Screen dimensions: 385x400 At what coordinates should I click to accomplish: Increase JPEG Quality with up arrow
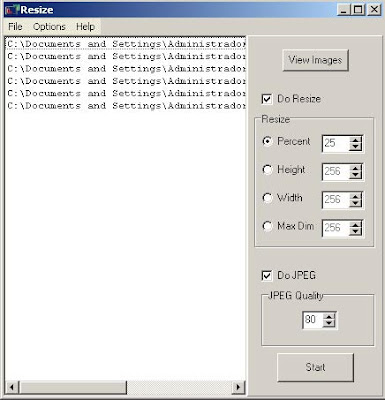tap(329, 317)
